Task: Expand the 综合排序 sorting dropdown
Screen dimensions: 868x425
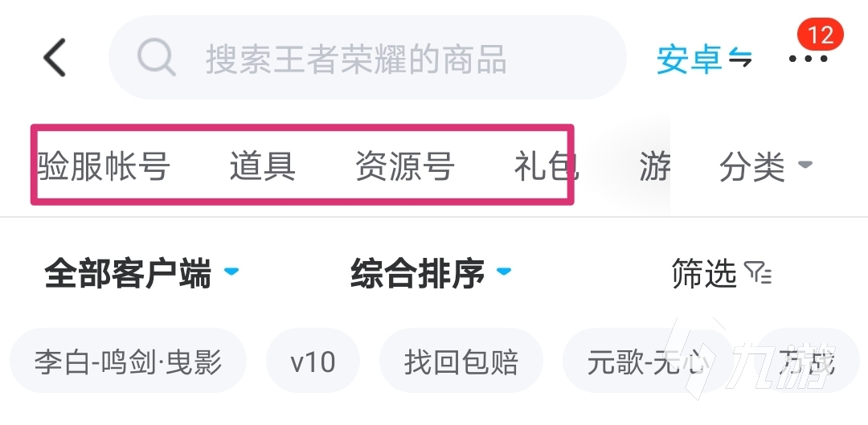Action: [x=431, y=274]
